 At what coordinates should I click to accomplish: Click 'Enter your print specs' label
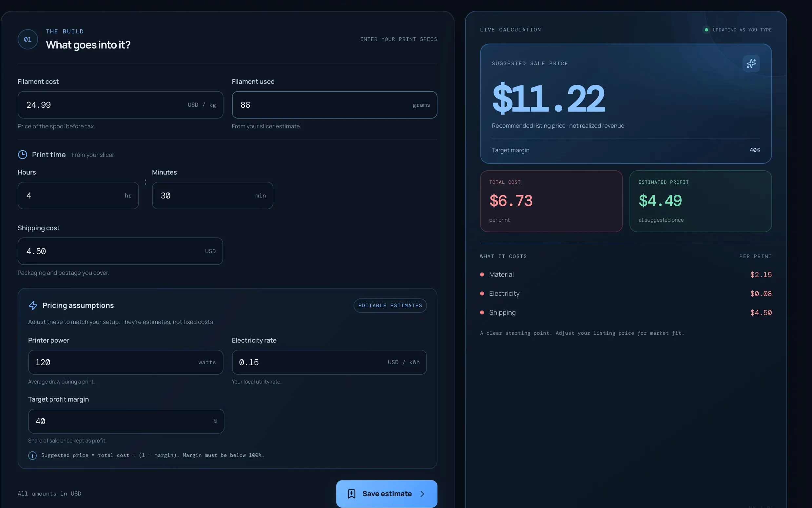coord(398,39)
